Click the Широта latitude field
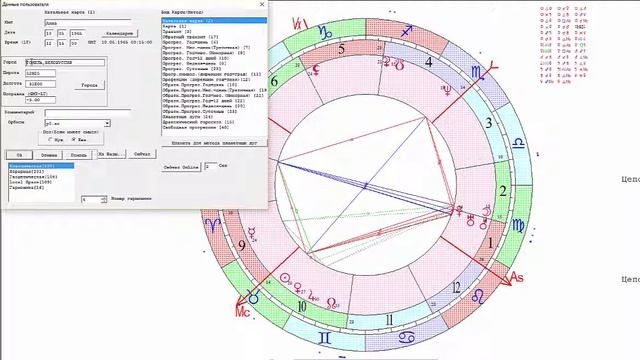 40,73
